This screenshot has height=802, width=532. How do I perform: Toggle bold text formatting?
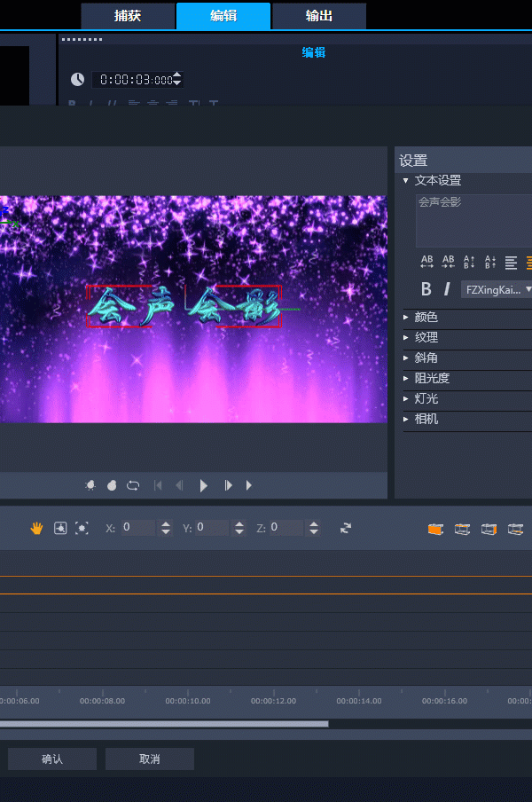pos(426,289)
